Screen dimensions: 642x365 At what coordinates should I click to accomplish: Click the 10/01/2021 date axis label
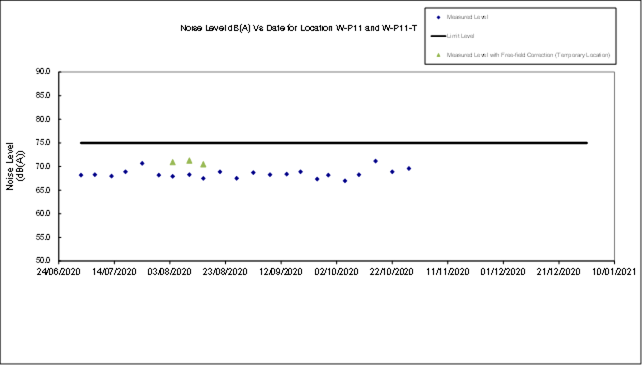[614, 272]
